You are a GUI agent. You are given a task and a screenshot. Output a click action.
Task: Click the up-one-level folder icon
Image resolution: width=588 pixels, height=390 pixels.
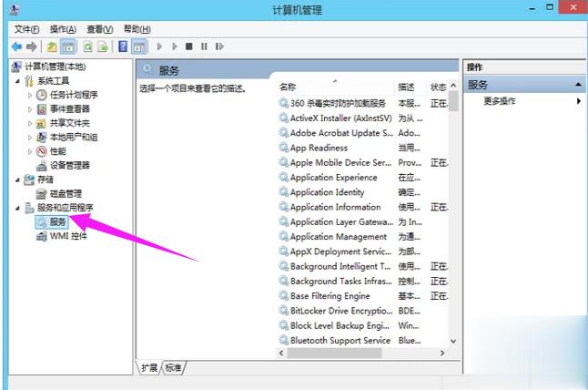coord(53,46)
